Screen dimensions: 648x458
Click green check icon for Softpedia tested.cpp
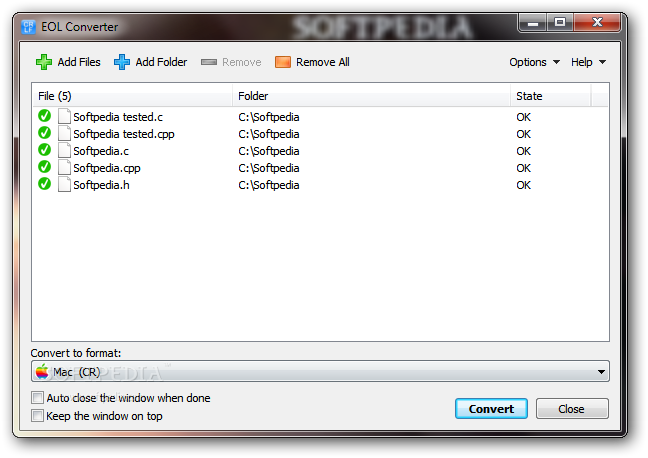[x=45, y=133]
